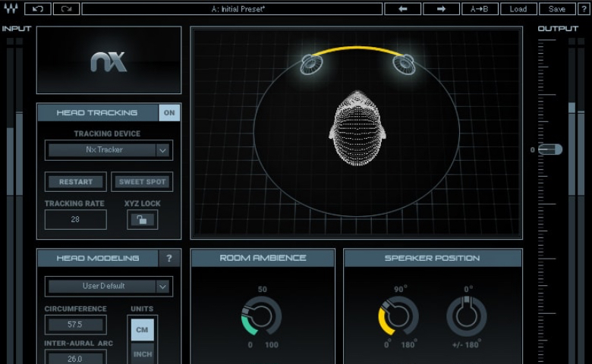The image size is (592, 364).
Task: Click the Room Ambience knob
Action: 262,316
